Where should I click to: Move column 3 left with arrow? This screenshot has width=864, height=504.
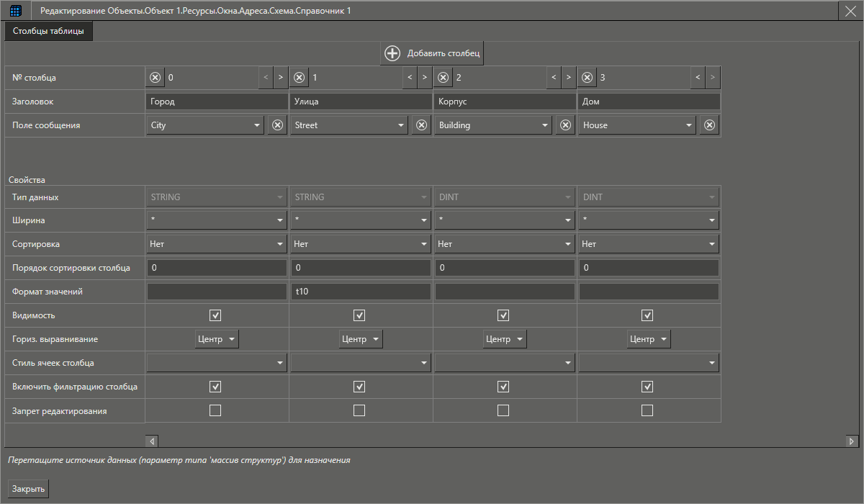(x=697, y=77)
